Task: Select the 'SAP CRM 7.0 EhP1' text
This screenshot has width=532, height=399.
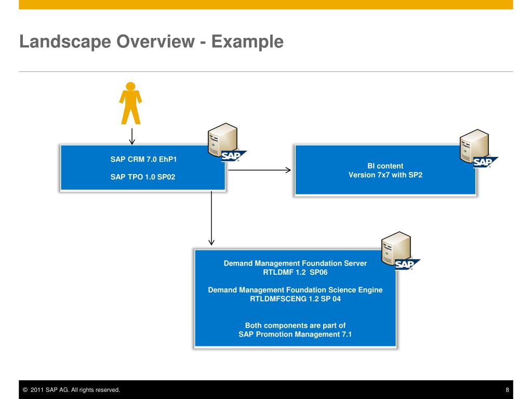Action: [143, 159]
